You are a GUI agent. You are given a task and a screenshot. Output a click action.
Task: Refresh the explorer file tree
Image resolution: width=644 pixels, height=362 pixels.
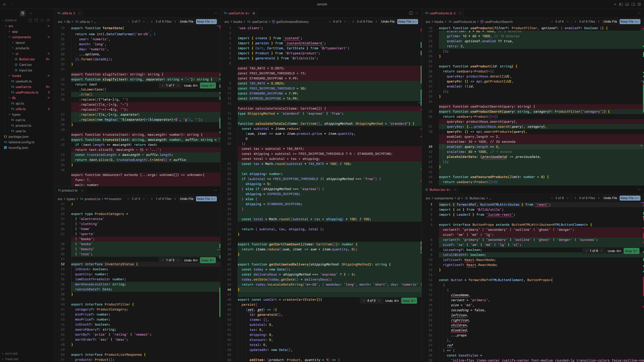(42, 20)
